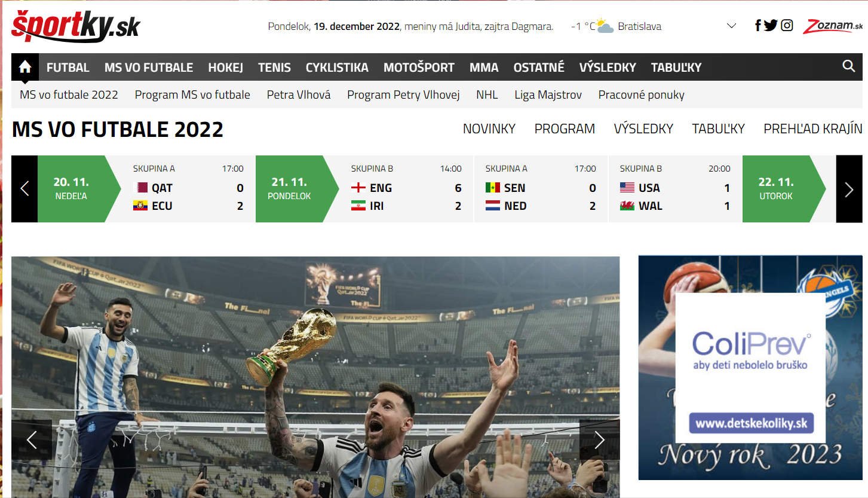Viewport: 868px width, 498px height.
Task: Open the ENG vs IRI match result
Action: point(406,189)
